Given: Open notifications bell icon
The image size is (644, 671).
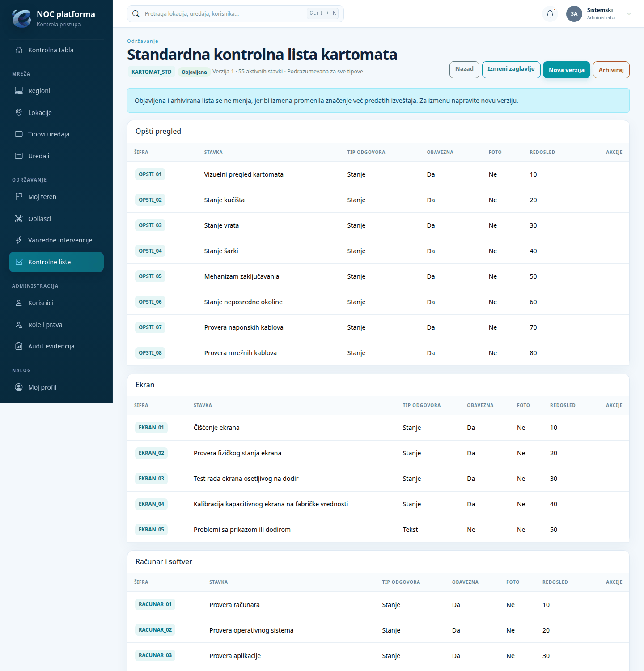Looking at the screenshot, I should pos(550,14).
